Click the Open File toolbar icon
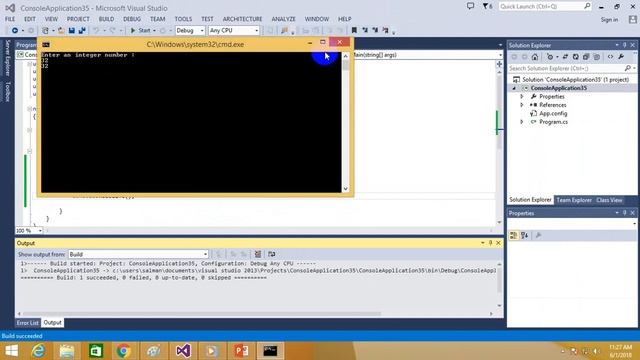The width and height of the screenshot is (640, 360). [x=61, y=31]
